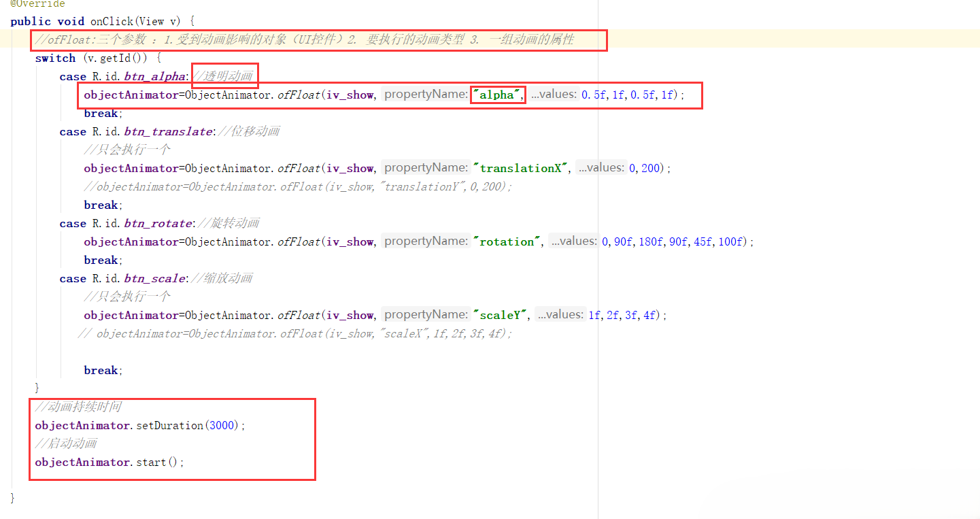Click the //缩放动画 comment

click(222, 278)
